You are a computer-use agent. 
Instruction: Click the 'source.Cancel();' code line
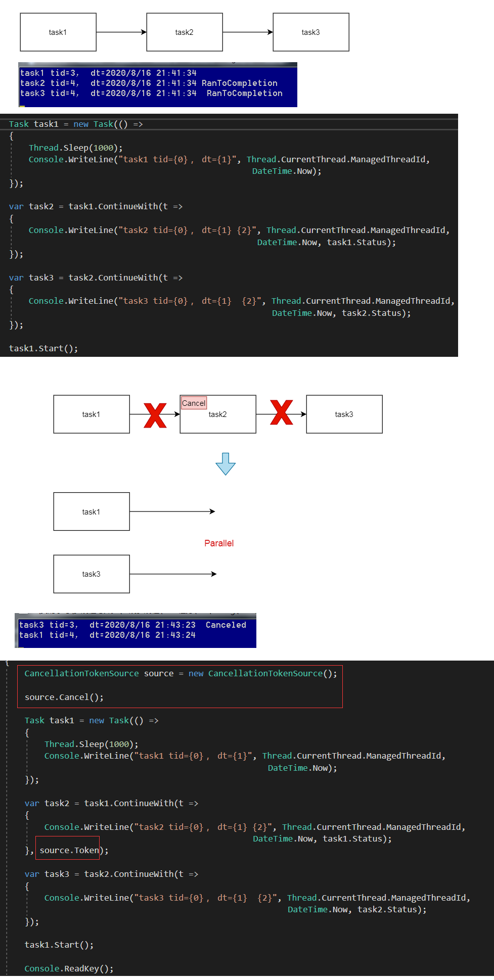(x=64, y=697)
